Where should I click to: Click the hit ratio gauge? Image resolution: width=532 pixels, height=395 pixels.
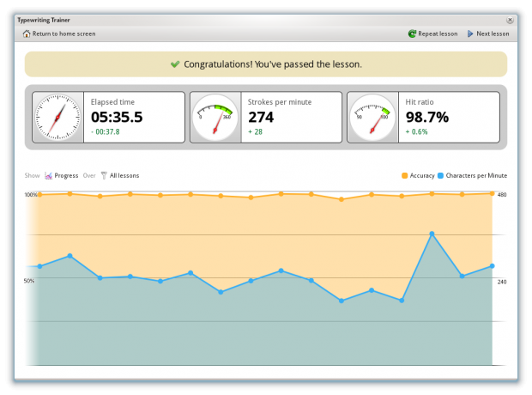click(372, 117)
